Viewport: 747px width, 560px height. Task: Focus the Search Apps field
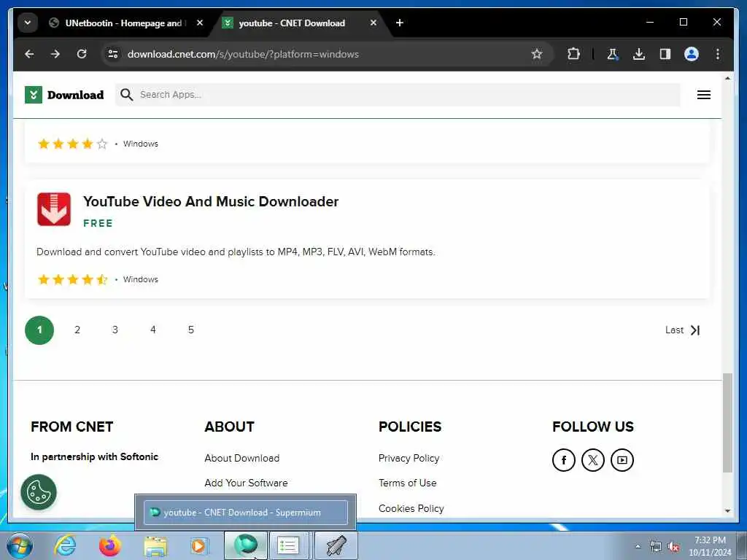click(x=398, y=95)
